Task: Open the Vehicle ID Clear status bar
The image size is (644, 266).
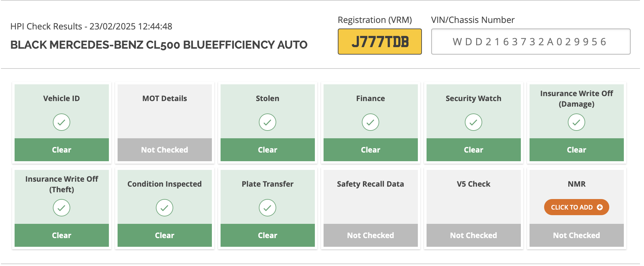Action: [x=62, y=150]
